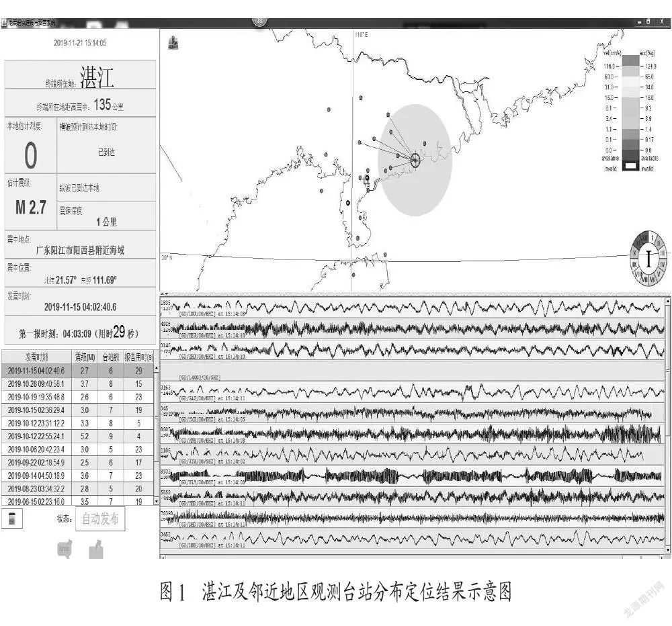The height and width of the screenshot is (626, 672).
Task: Click epicenter distance 135 公里 text
Action: [108, 105]
